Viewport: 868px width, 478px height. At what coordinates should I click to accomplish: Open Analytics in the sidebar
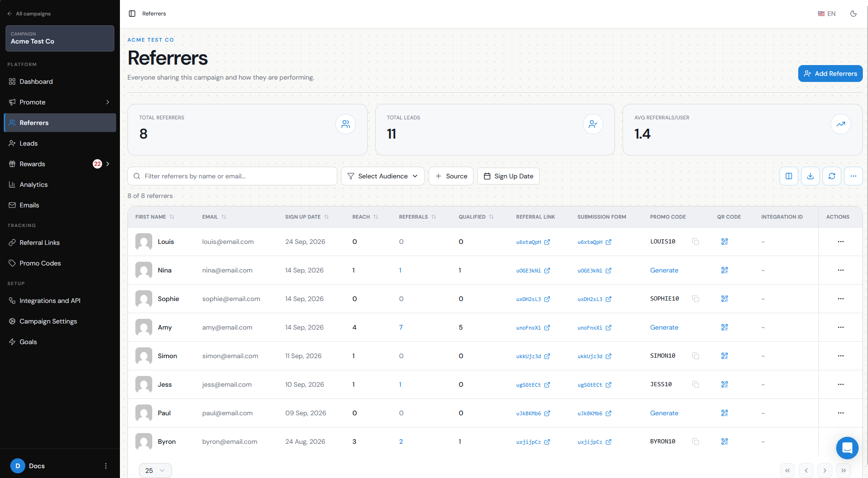(x=60, y=184)
